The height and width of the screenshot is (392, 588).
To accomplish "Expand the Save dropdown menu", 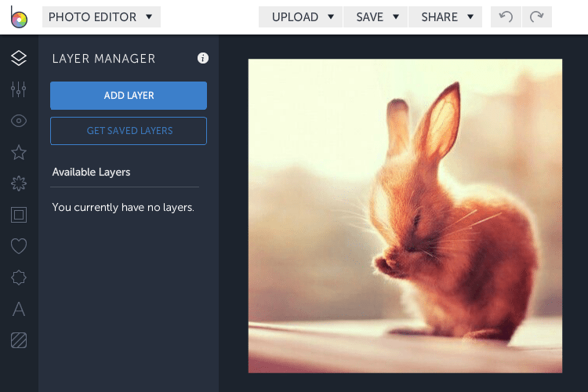I will point(377,16).
